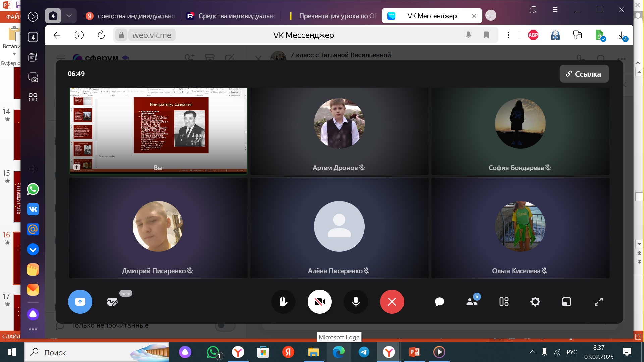Open browser hamburger menu

tap(555, 10)
